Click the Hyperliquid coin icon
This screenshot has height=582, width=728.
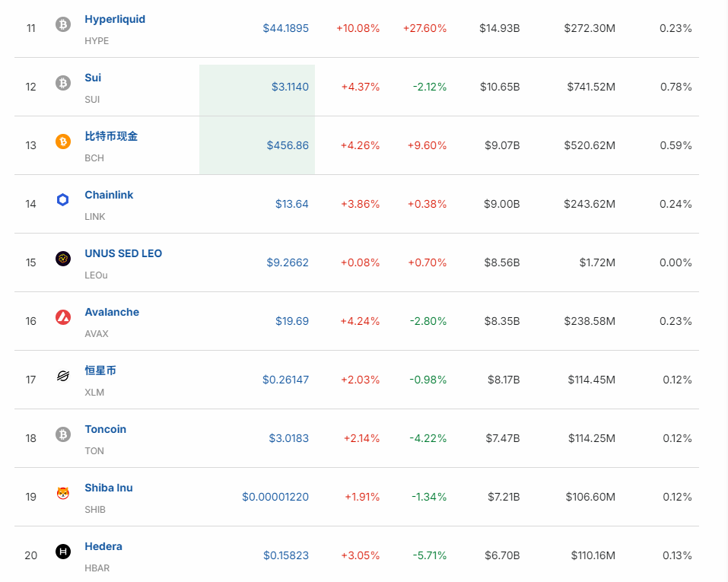click(x=63, y=24)
